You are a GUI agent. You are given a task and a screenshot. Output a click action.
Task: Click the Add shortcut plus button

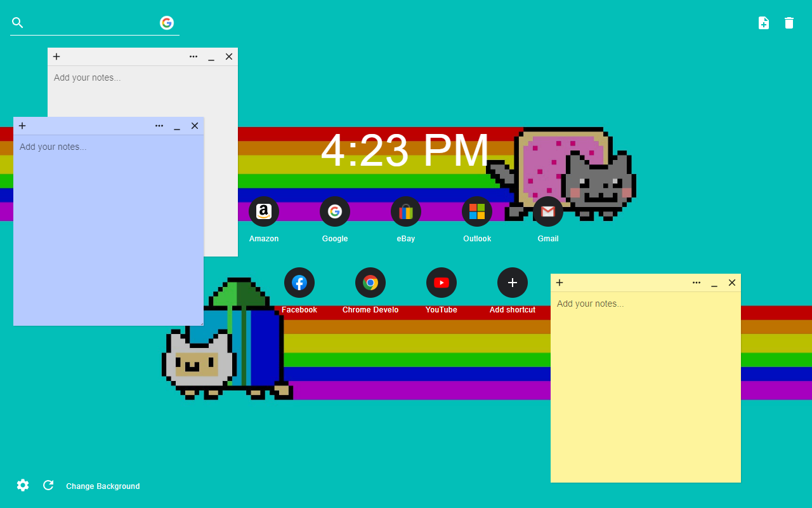coord(513,283)
